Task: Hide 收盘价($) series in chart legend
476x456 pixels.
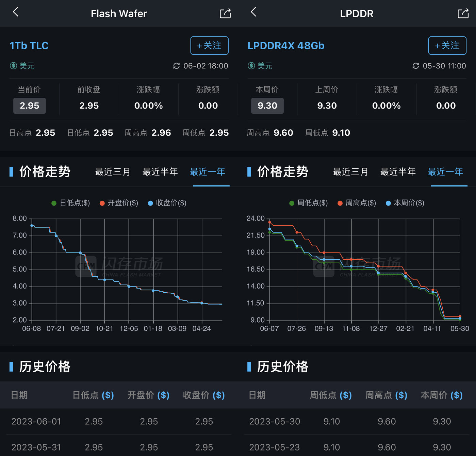Action: point(167,203)
